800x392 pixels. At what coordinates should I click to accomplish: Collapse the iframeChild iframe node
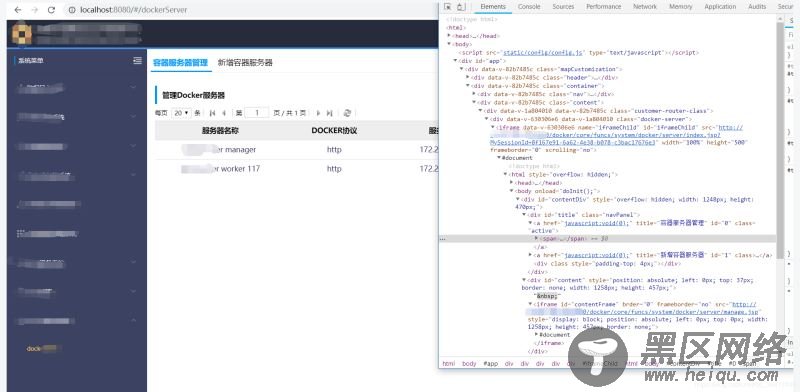coord(492,127)
